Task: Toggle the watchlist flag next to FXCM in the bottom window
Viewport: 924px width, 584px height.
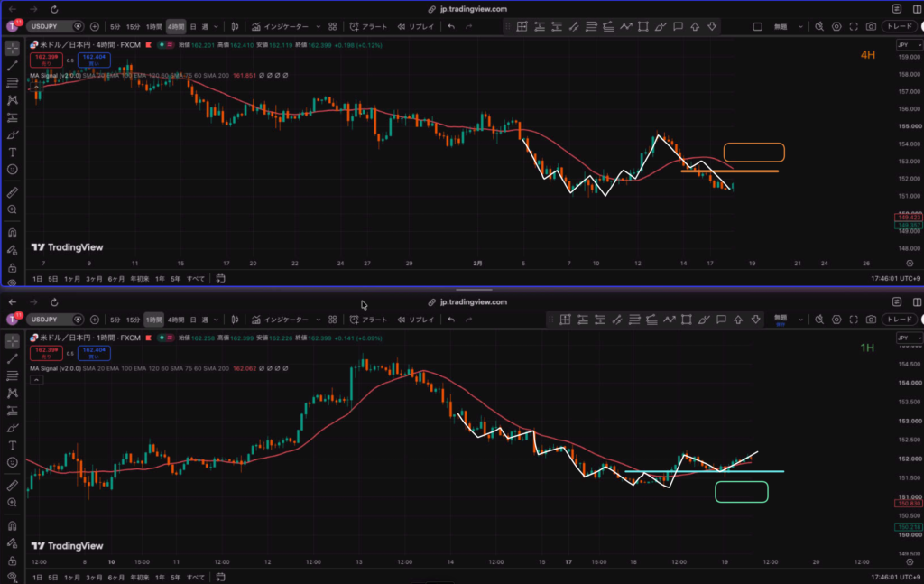Action: tap(149, 338)
